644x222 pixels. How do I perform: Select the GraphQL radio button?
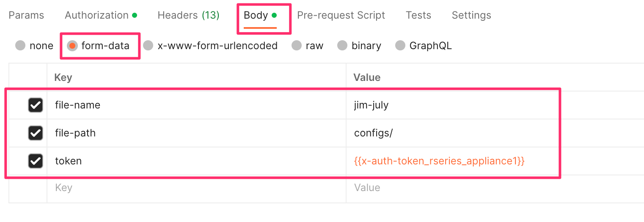[400, 46]
